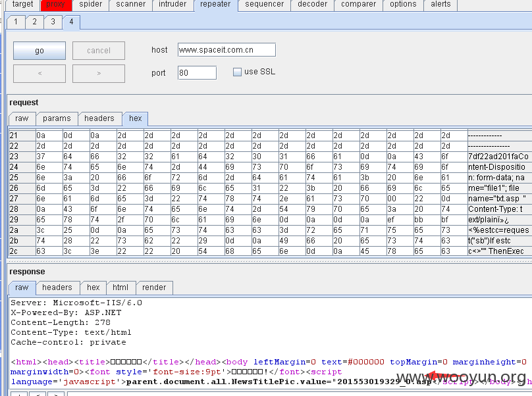Screen dimensions: 532x396
Task: Click the response search + button
Action: point(19,394)
